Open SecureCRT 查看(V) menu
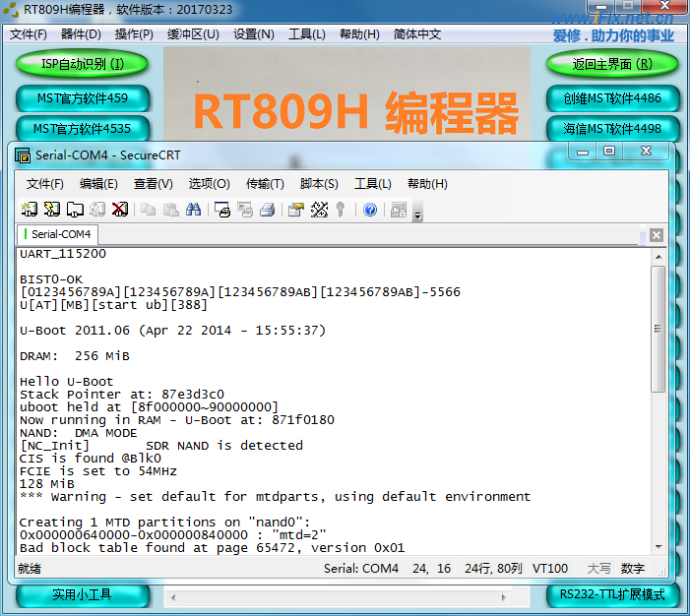 [x=154, y=183]
